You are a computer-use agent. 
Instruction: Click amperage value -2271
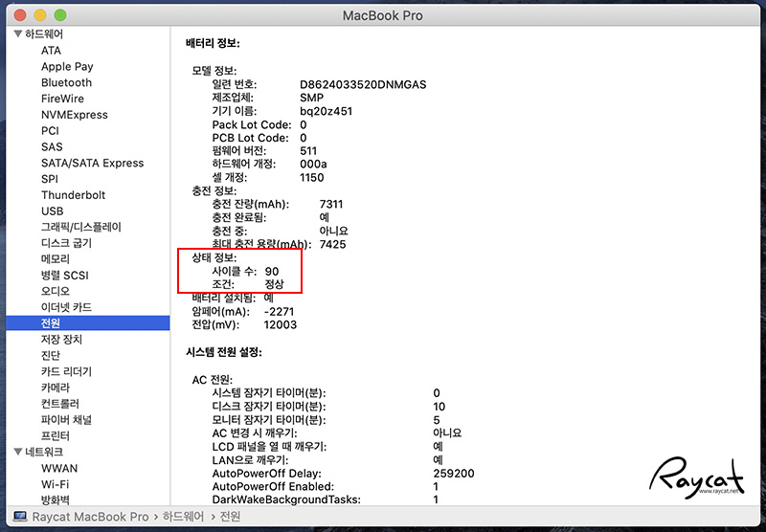click(x=279, y=311)
